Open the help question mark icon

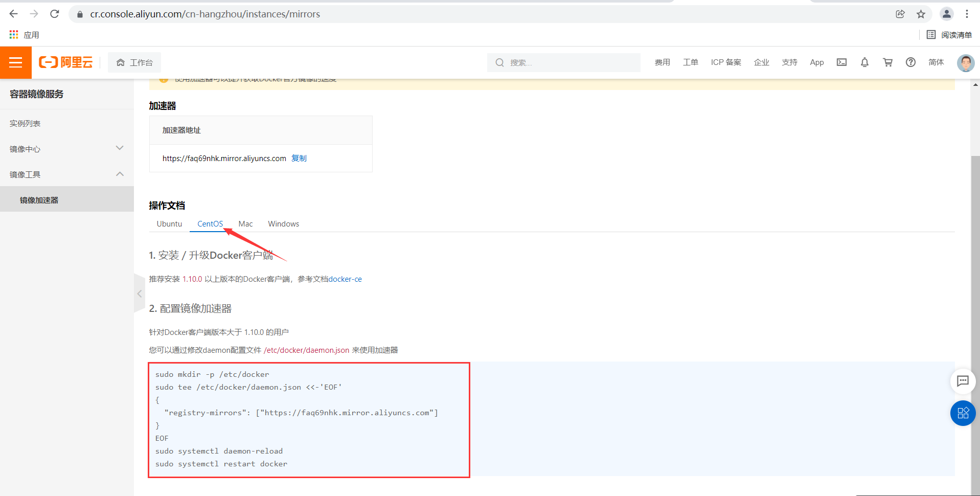click(x=910, y=62)
